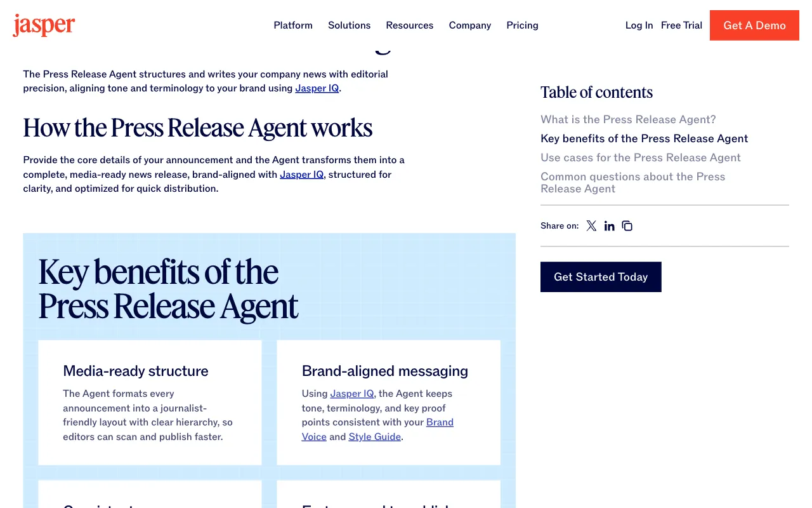This screenshot has width=812, height=508.
Task: Open the Resources menu
Action: (x=410, y=25)
